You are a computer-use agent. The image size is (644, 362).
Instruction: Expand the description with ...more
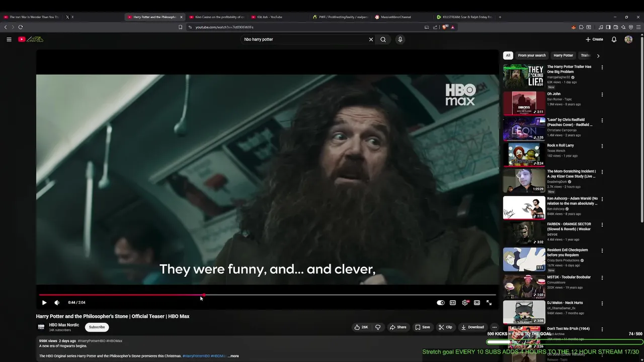point(233,356)
